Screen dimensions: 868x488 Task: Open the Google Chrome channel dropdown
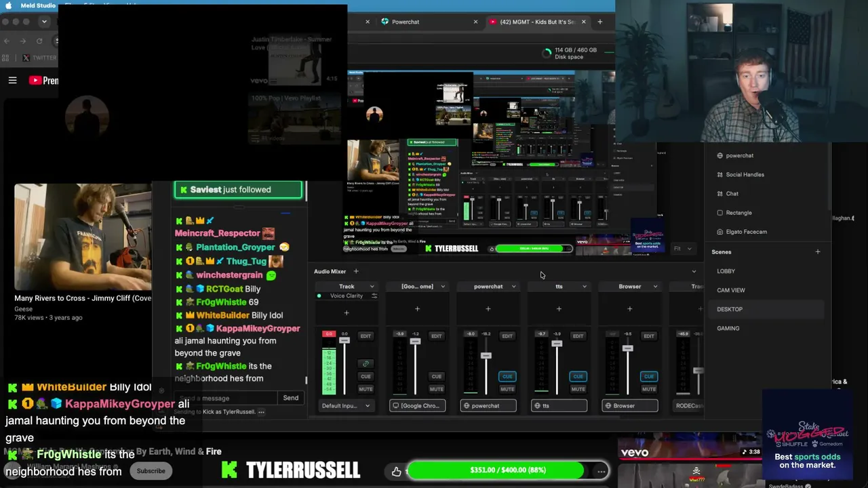pos(443,287)
